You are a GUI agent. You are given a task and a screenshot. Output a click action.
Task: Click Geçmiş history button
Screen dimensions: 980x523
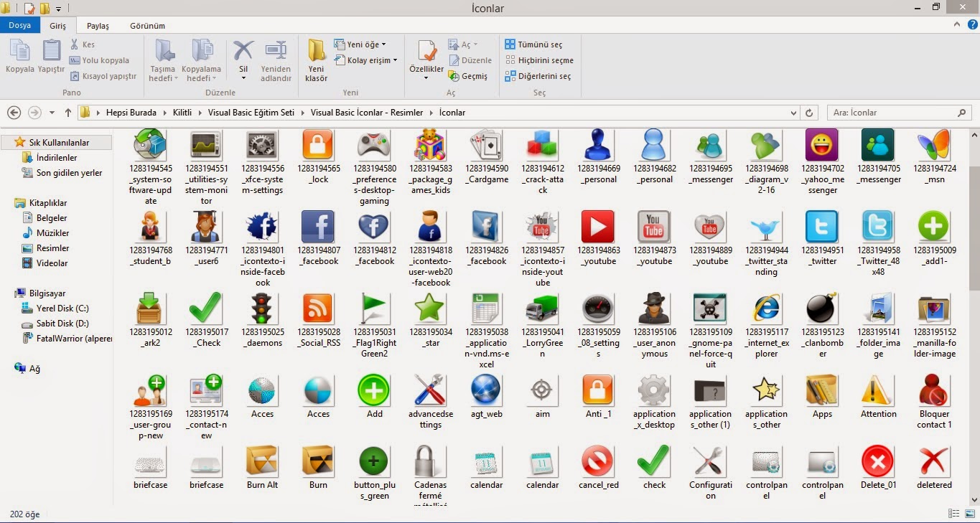[x=467, y=76]
